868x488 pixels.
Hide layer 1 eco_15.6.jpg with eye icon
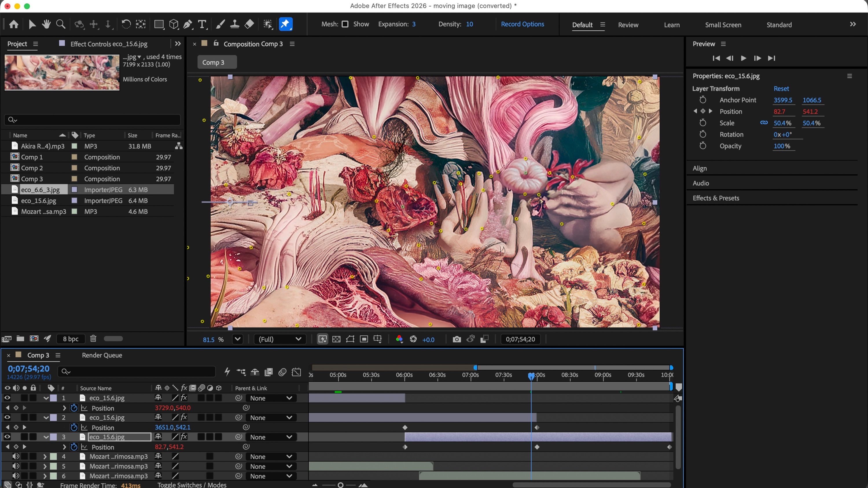[x=7, y=398]
